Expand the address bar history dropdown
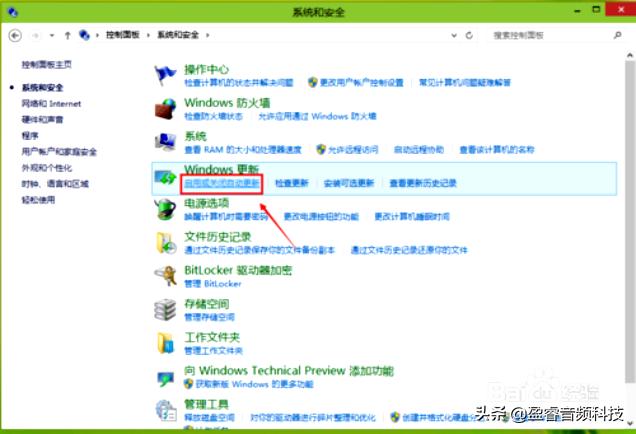This screenshot has width=636, height=434. point(454,36)
